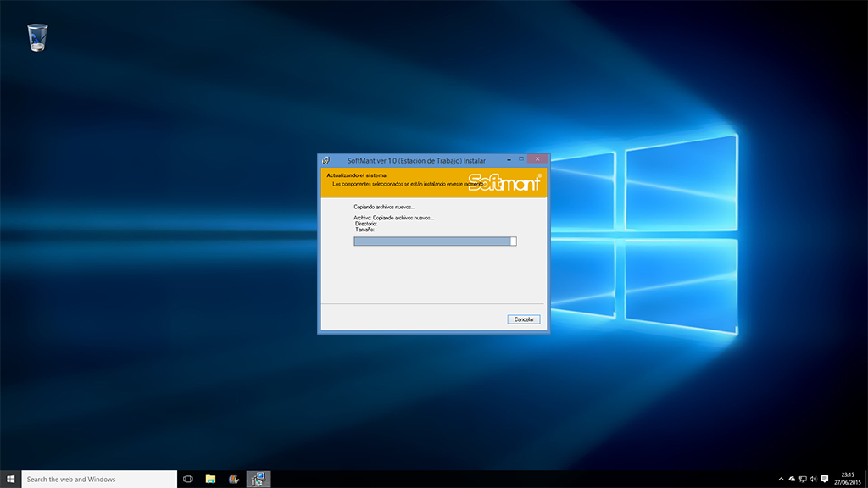Open the Recycle Bin on the desktop

(37, 37)
